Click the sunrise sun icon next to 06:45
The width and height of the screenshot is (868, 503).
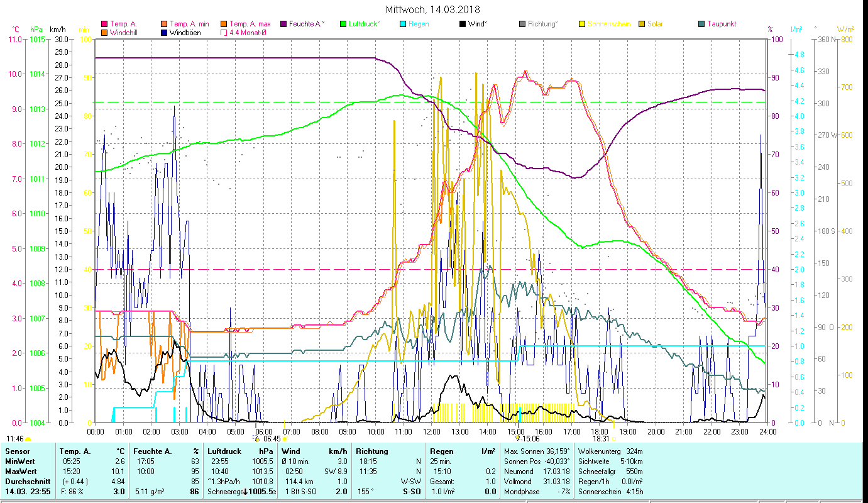tap(285, 439)
